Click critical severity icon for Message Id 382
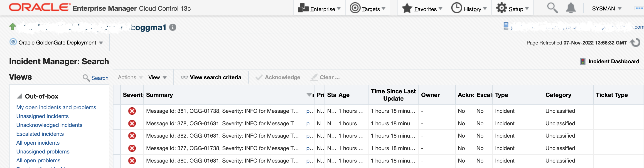 132,136
